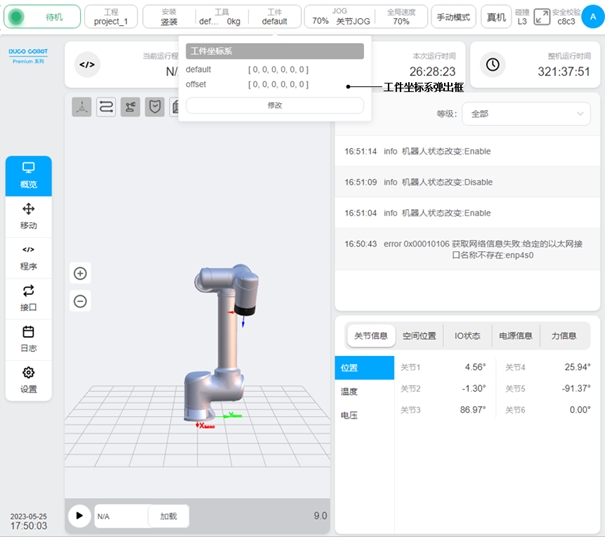This screenshot has height=537, width=605.
Task: Open the 程序 program page
Action: (x=28, y=257)
